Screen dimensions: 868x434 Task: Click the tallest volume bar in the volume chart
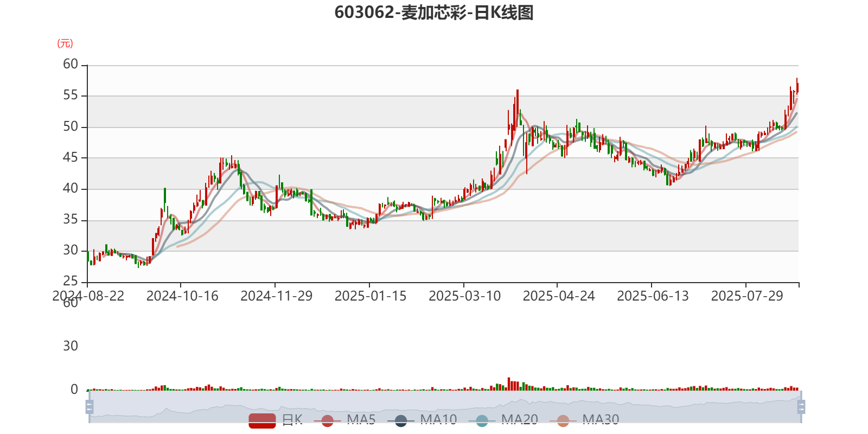509,384
